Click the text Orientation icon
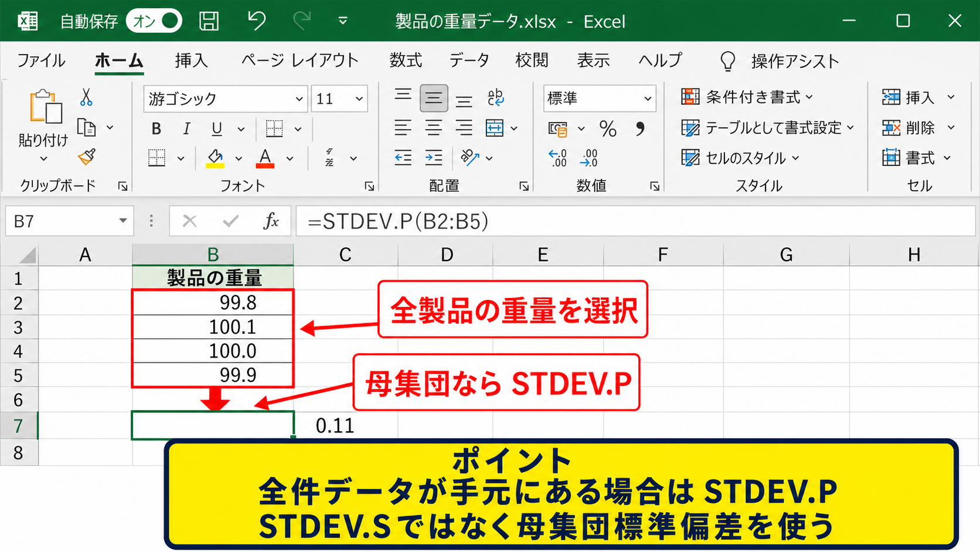Image resolution: width=980 pixels, height=552 pixels. point(469,158)
